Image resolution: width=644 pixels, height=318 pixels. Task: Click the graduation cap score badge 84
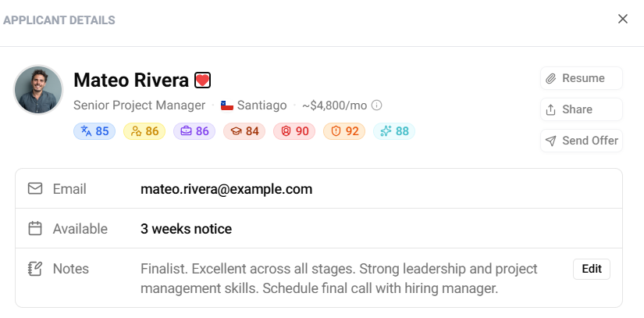pyautogui.click(x=244, y=131)
